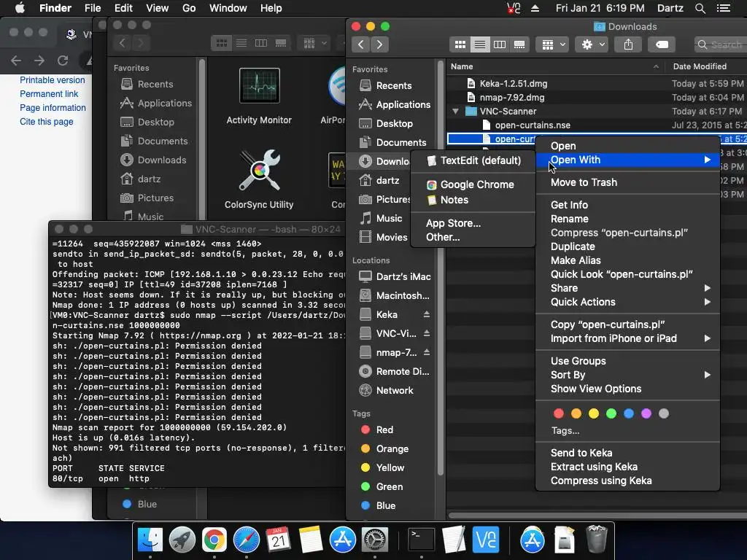Click Page information link
The height and width of the screenshot is (560, 747).
click(x=53, y=108)
